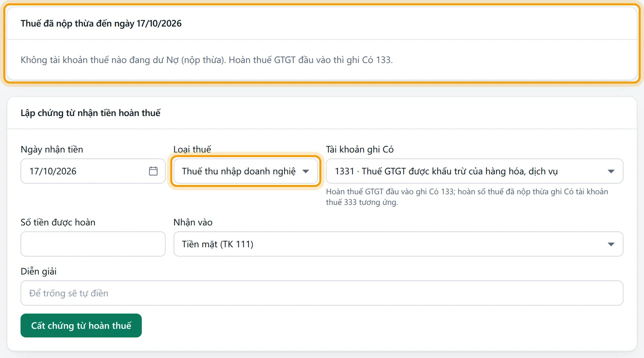Click the Số tiền được hoàn input field
The height and width of the screenshot is (358, 644).
(93, 244)
